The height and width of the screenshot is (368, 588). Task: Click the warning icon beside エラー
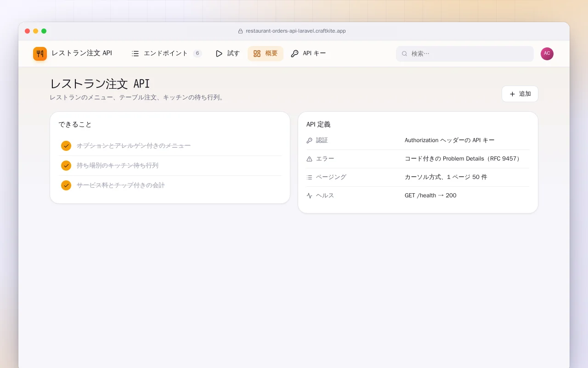click(x=309, y=159)
